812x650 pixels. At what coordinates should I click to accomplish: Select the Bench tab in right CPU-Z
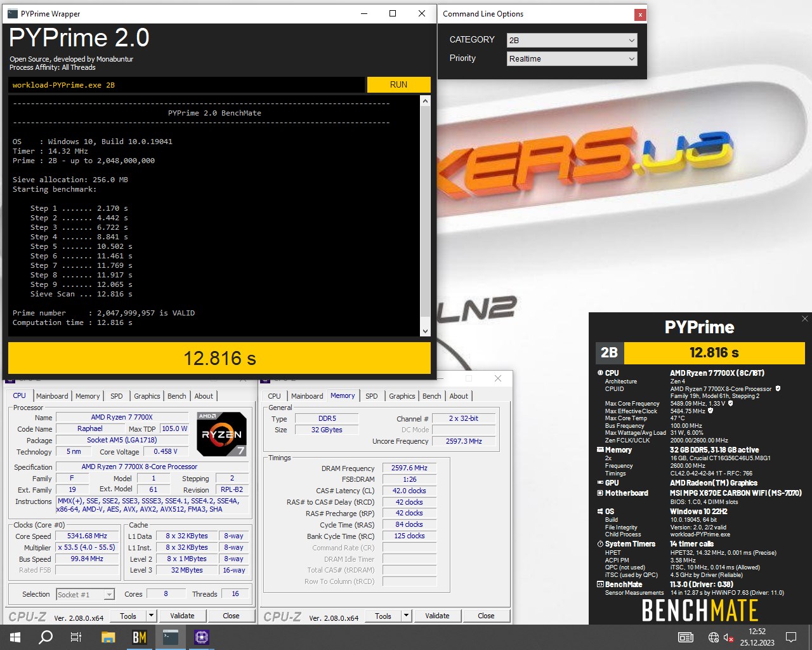[432, 396]
